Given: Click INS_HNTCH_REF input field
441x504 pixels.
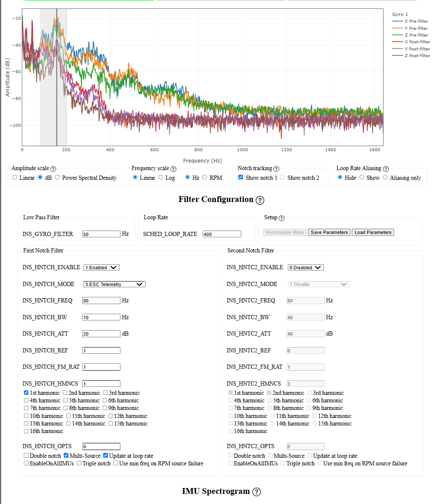Looking at the screenshot, I should point(101,350).
